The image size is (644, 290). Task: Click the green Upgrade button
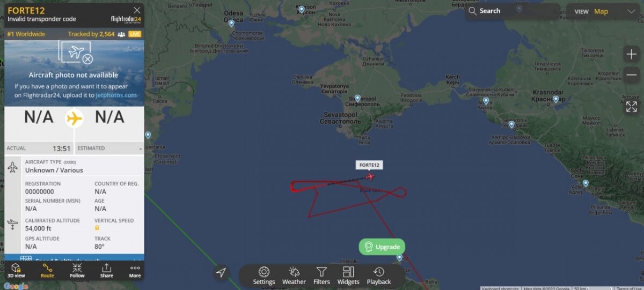pos(382,247)
